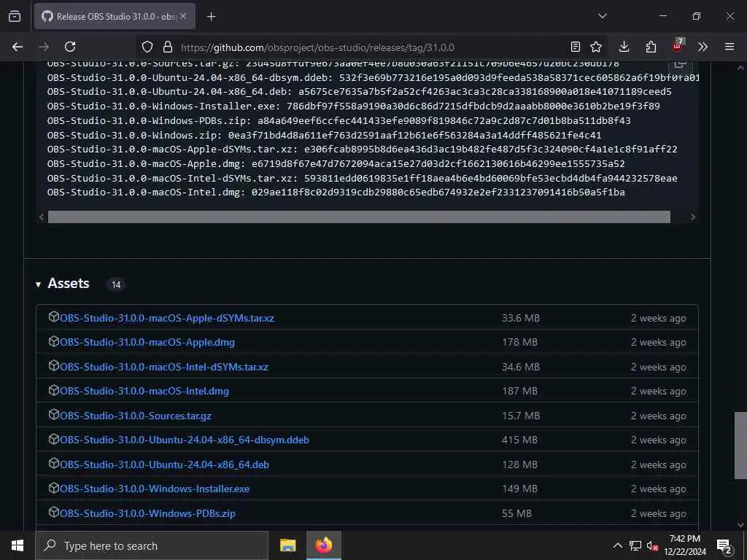Image resolution: width=747 pixels, height=560 pixels.
Task: Click Firefox icon in the taskbar
Action: pos(323,545)
